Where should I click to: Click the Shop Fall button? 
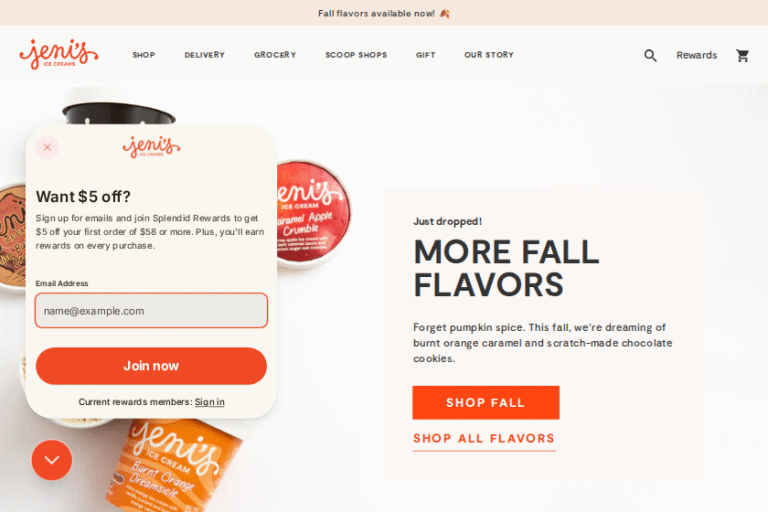point(486,403)
